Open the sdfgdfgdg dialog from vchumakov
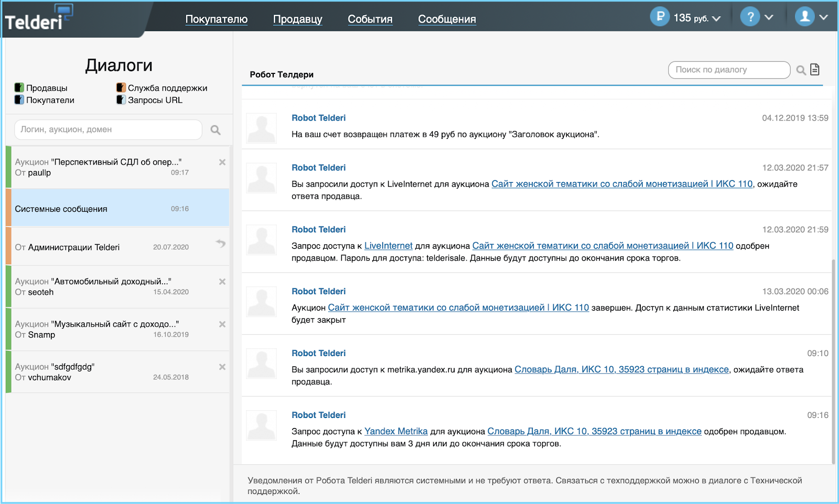839x504 pixels. [117, 372]
